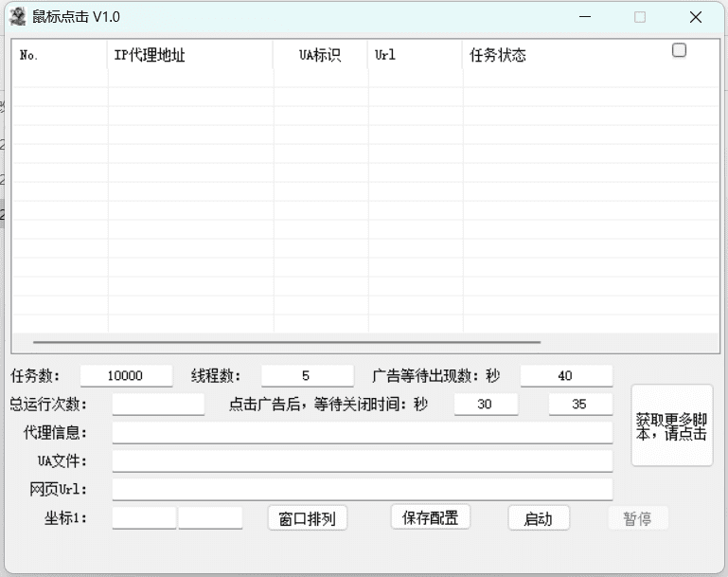Click the horizontal scrollbar under the table

point(287,342)
